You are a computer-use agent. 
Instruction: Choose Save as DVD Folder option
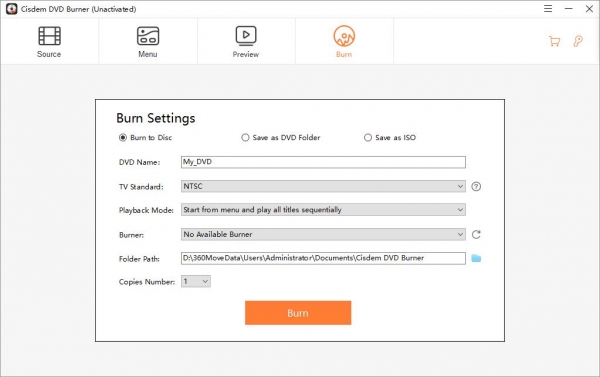(245, 137)
